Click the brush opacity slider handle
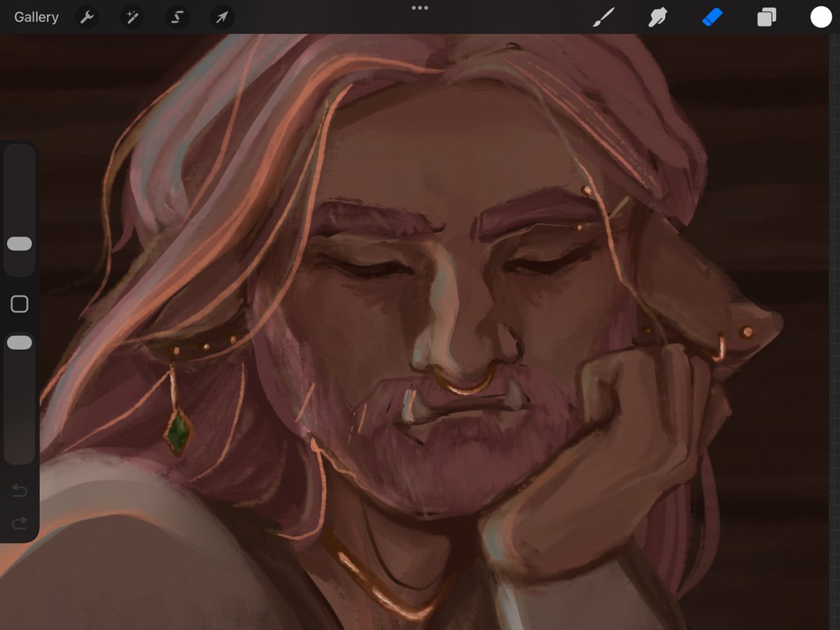 pos(20,342)
